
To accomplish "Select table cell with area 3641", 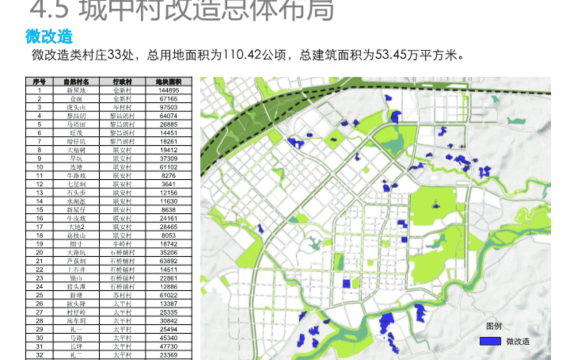I will pyautogui.click(x=169, y=184).
